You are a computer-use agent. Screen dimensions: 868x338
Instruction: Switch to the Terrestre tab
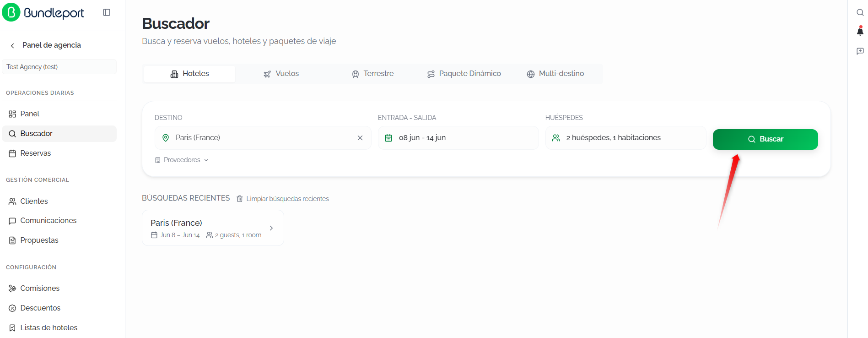click(x=372, y=74)
